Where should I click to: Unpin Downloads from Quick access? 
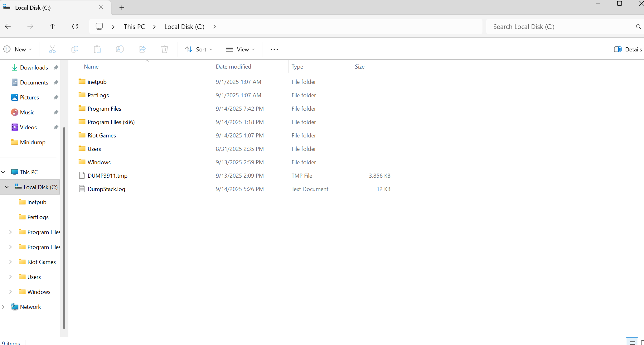click(x=56, y=67)
